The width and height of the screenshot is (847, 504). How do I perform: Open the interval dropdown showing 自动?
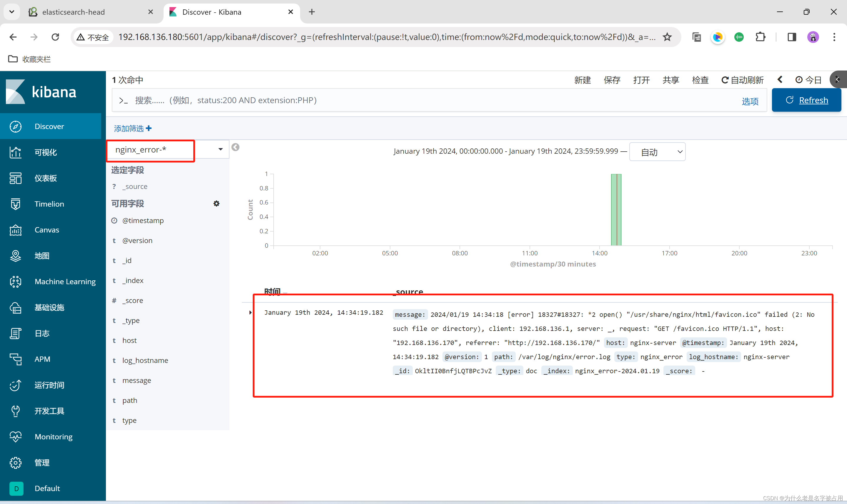point(657,152)
